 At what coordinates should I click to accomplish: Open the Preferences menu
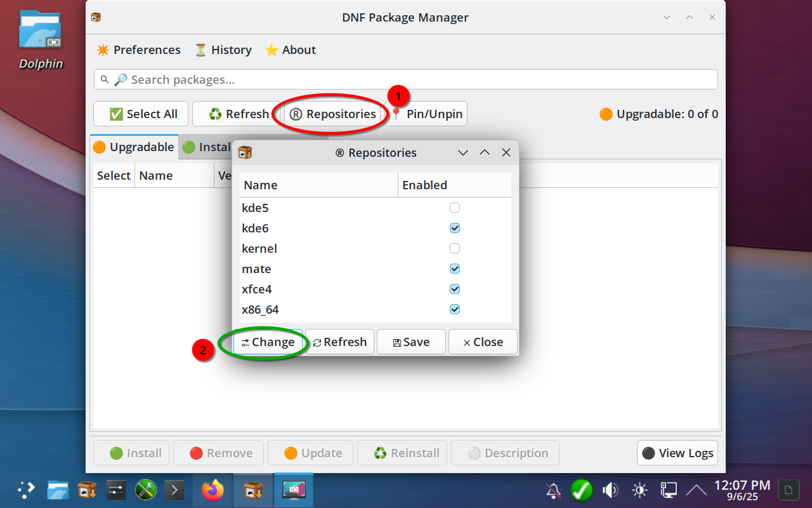(x=139, y=50)
